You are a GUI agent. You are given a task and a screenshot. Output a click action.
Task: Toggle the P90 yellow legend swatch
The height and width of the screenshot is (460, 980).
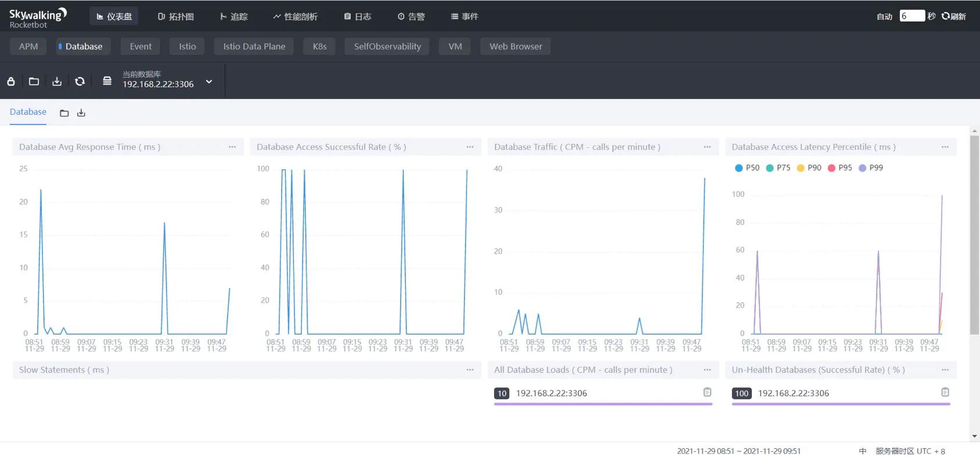pyautogui.click(x=801, y=168)
